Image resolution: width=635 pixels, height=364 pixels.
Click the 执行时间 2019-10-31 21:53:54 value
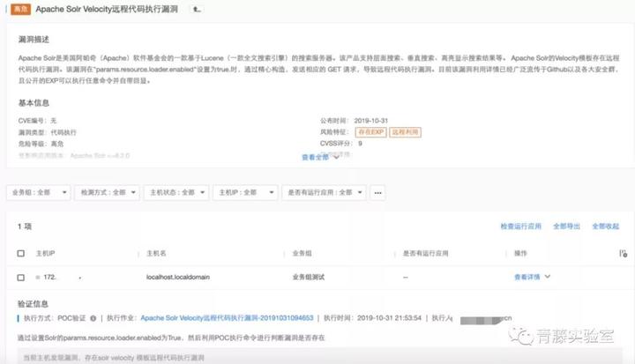389,318
